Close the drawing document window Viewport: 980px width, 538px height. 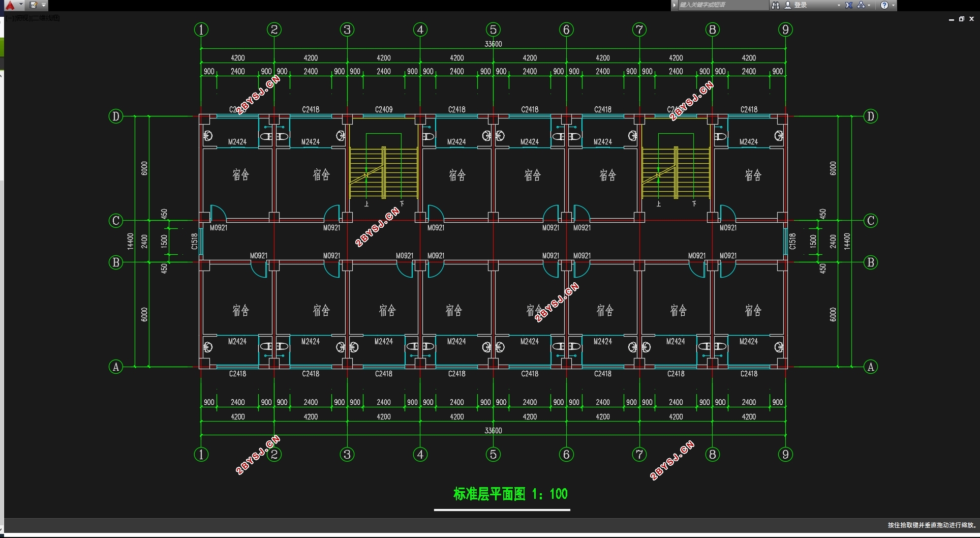pos(972,19)
